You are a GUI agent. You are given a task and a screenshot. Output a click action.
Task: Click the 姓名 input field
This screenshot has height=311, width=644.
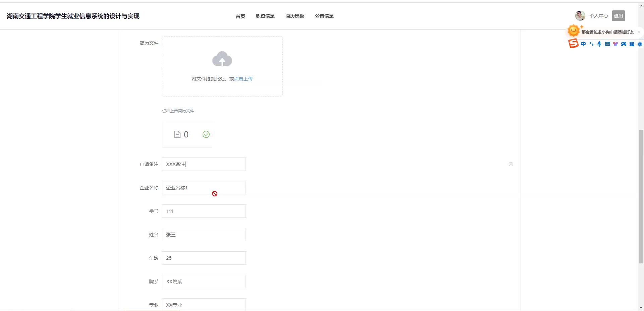(204, 235)
